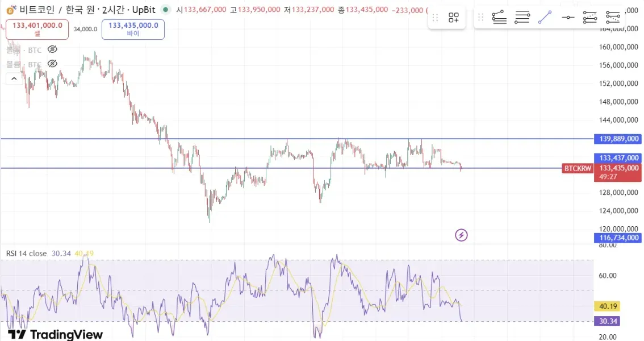Viewport: 644px width, 341px height.
Task: Click the open value 시133,667,000
Action: click(201, 10)
